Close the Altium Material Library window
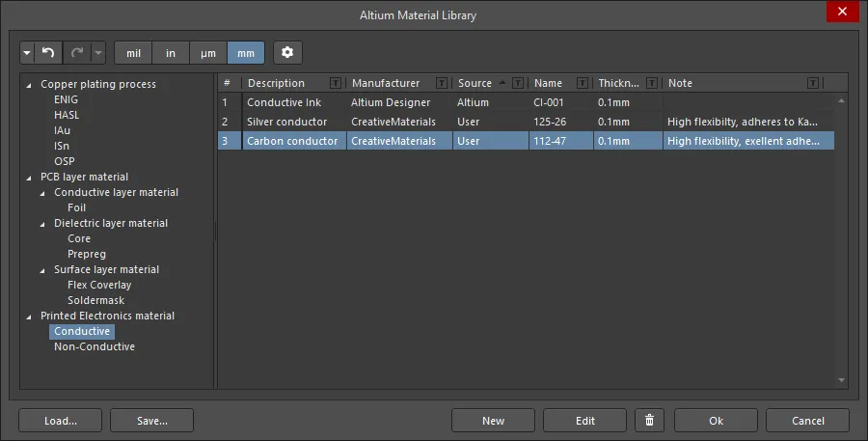 [x=843, y=12]
